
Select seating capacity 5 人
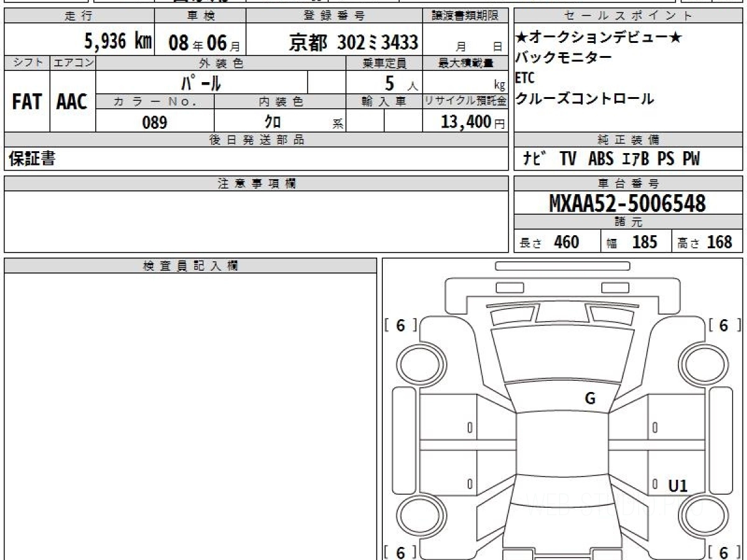(402, 83)
